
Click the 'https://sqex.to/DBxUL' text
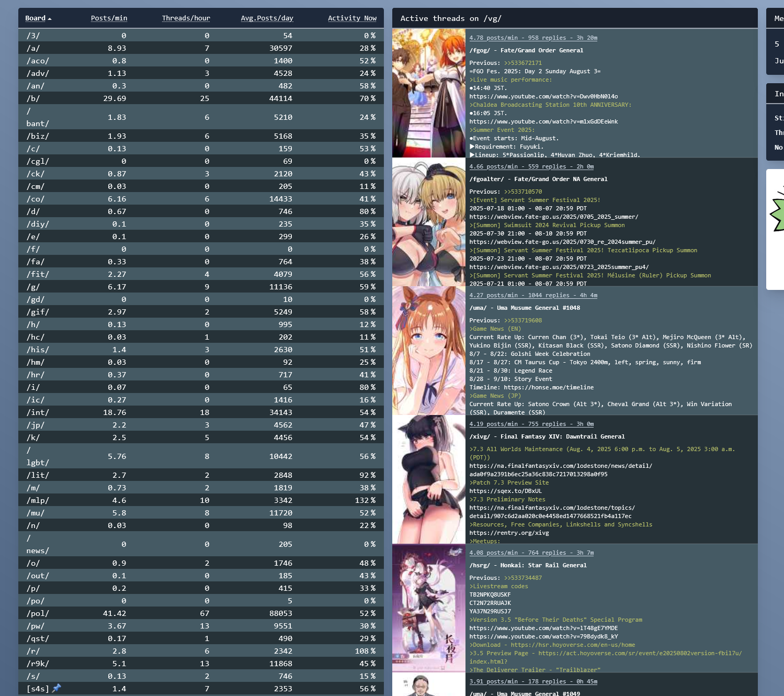tap(505, 491)
